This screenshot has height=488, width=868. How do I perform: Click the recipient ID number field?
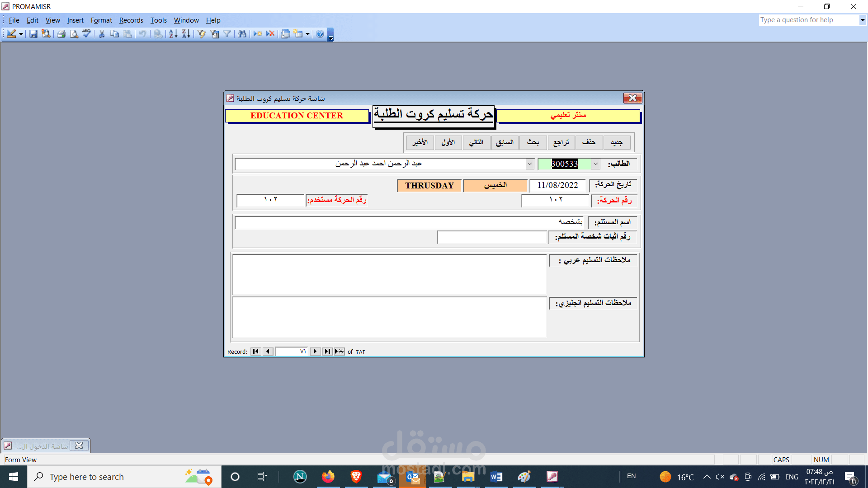click(492, 237)
